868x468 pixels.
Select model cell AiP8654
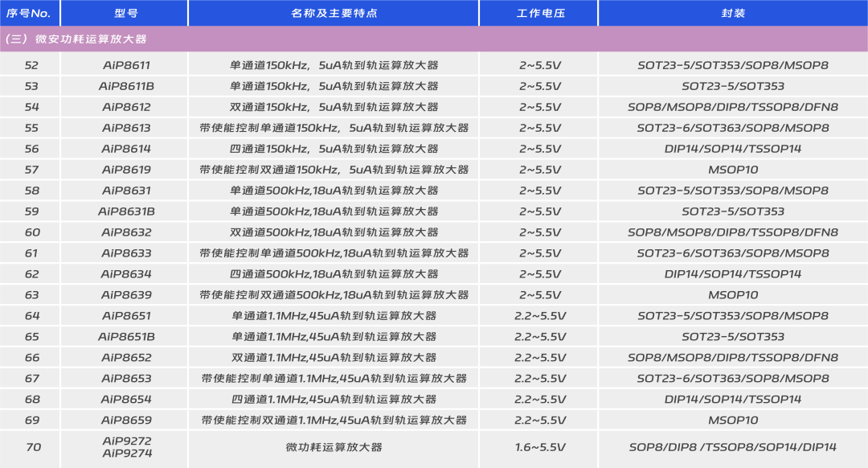coord(126,400)
